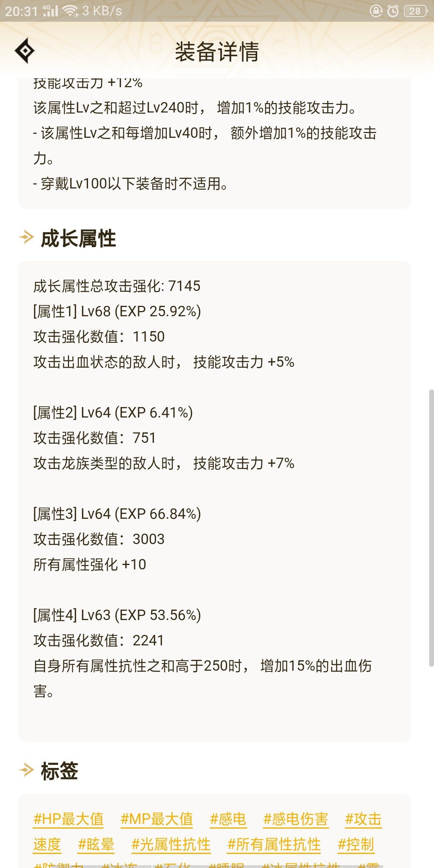Tap the alarm clock status bar icon

(x=393, y=11)
